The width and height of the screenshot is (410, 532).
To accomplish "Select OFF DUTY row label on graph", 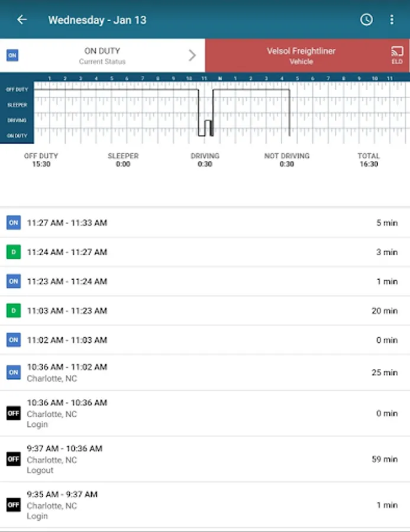I will pos(17,90).
